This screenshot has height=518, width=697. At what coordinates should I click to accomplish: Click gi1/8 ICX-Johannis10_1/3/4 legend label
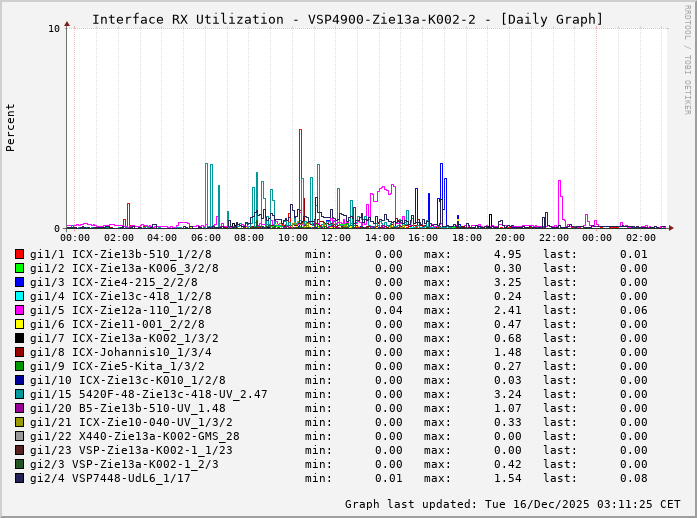click(x=120, y=352)
